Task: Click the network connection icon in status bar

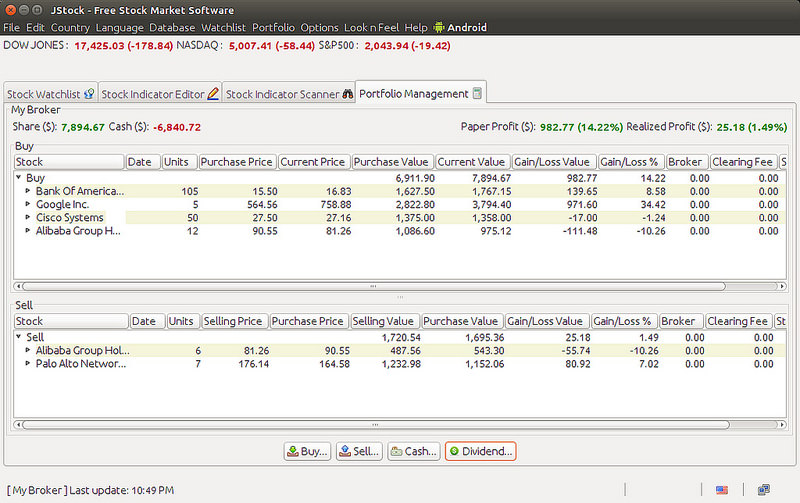Action: click(763, 490)
